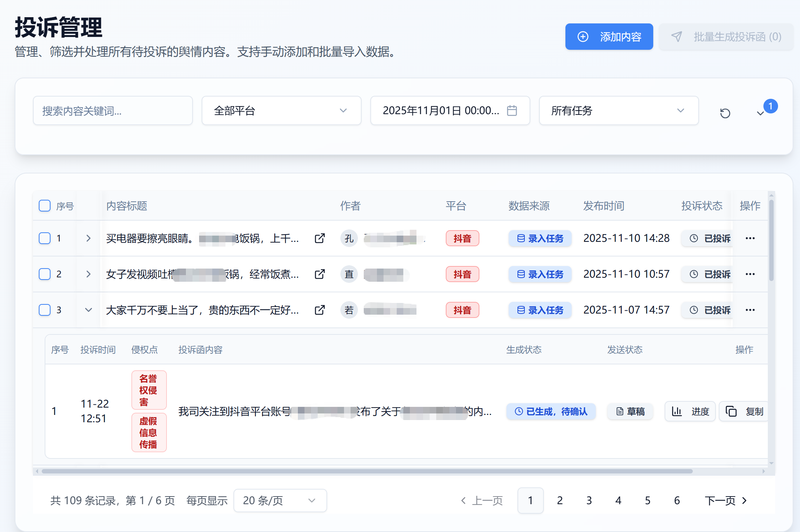Open the 所有任务 task dropdown
Viewport: 800px width, 532px height.
618,110
